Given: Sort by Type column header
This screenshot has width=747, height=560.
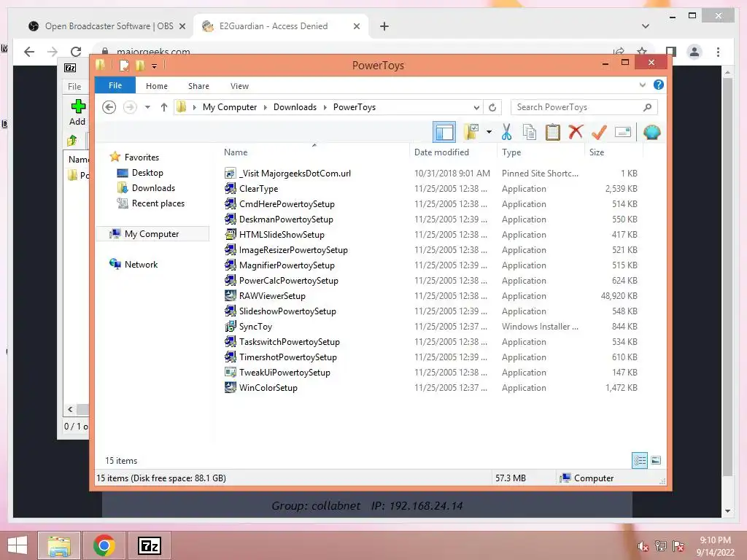Looking at the screenshot, I should coord(511,152).
